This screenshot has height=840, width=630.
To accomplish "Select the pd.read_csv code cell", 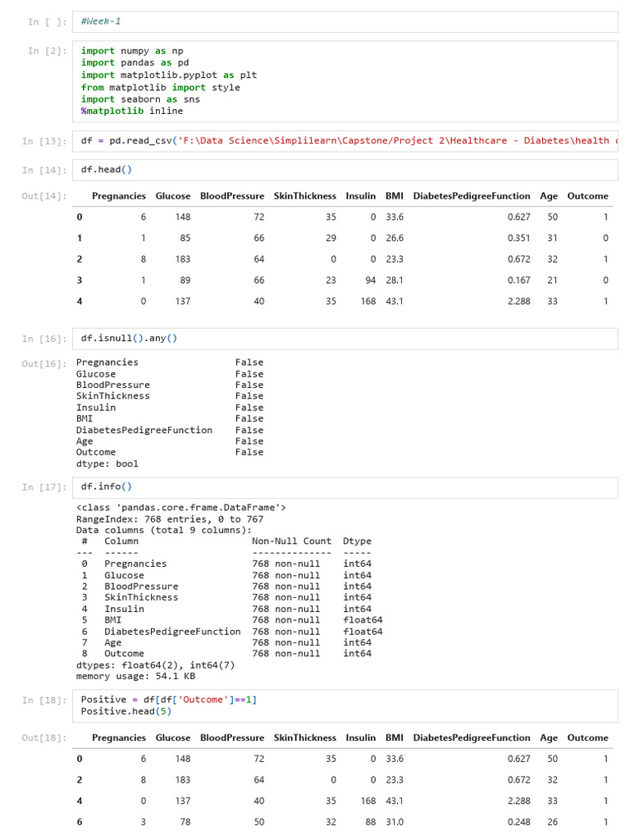I will click(x=345, y=141).
